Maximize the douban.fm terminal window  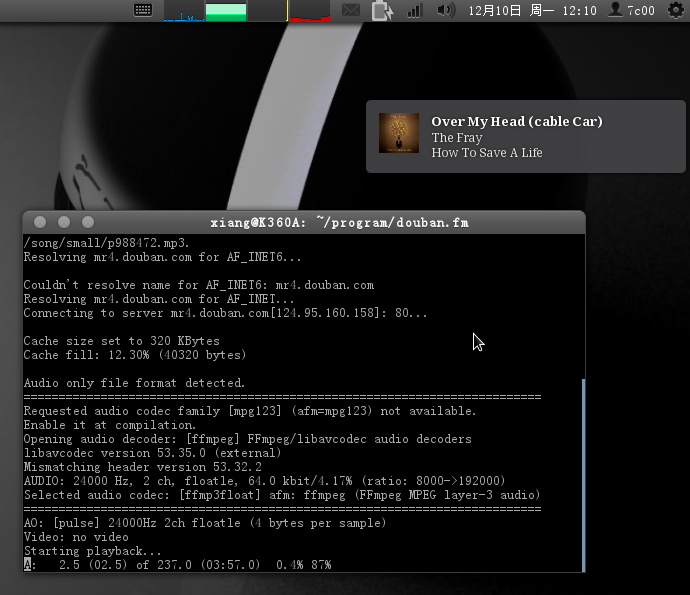pos(88,222)
